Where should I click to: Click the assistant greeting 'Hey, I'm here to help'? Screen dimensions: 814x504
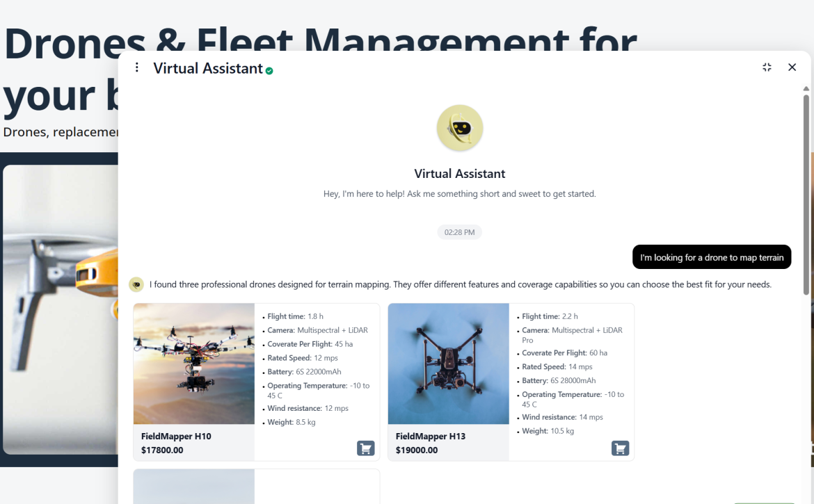(459, 194)
